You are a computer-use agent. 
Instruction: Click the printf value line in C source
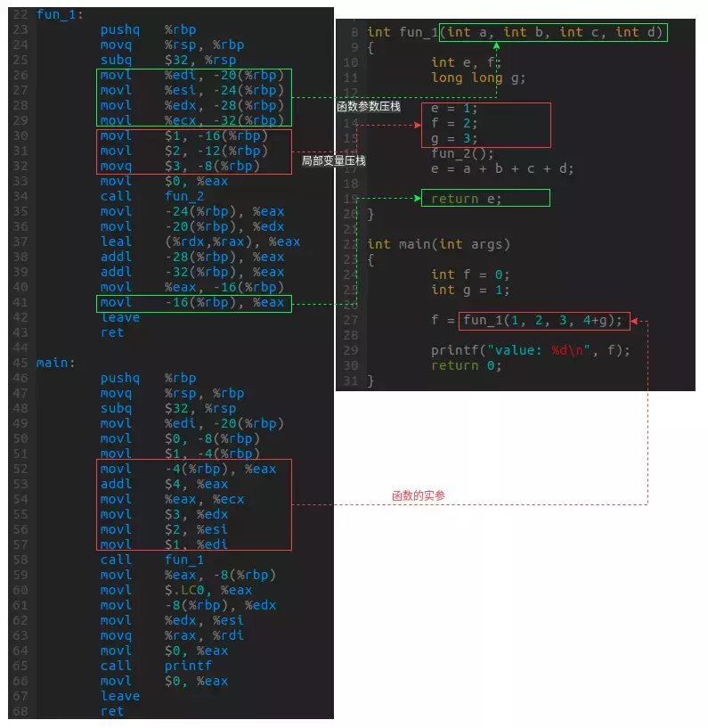530,350
